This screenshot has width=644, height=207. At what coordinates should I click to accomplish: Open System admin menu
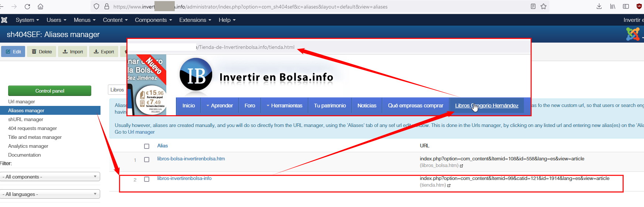click(27, 20)
